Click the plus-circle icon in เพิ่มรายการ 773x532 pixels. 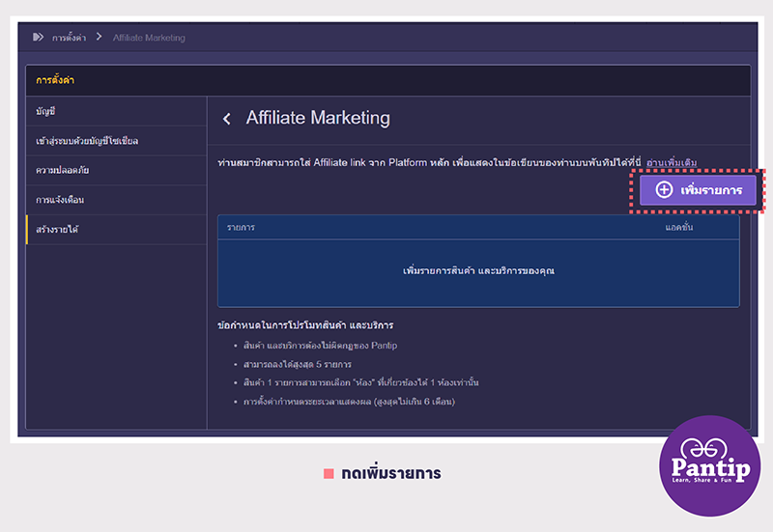[664, 189]
